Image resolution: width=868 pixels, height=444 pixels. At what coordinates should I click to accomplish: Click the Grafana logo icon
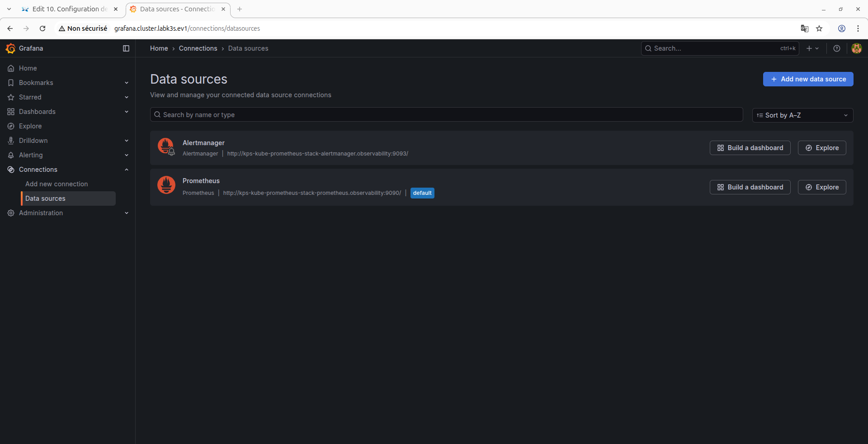tap(10, 48)
